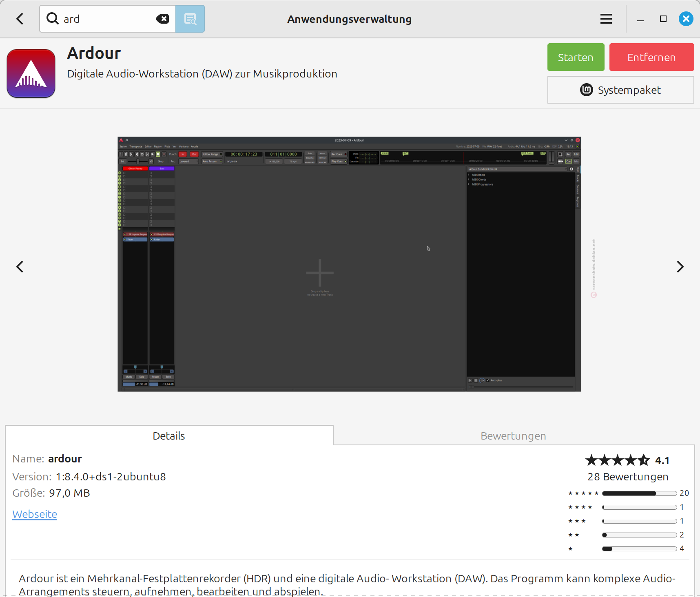
Task: Click the size value 97,0 MB
Action: [69, 493]
